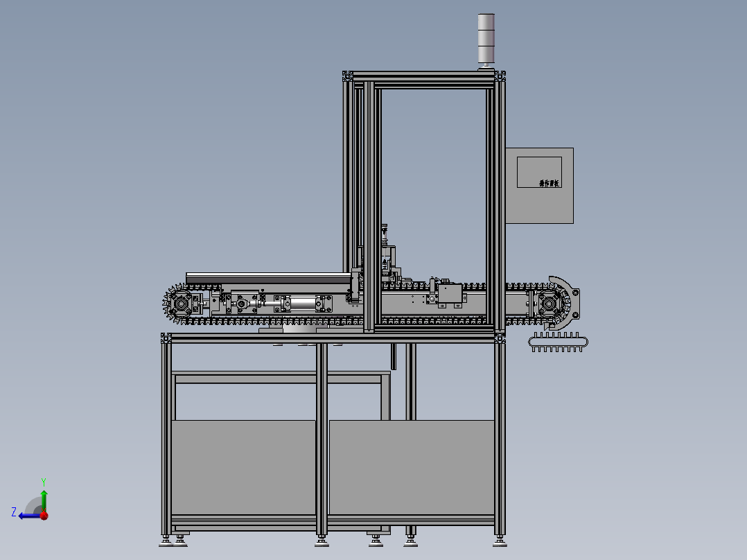
Task: Select the pneumatic cylinder inside the conveyor
Action: pyautogui.click(x=302, y=304)
